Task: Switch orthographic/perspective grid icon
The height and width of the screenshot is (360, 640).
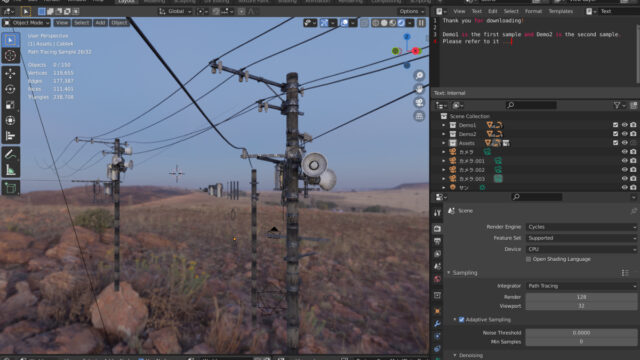Action: click(419, 116)
